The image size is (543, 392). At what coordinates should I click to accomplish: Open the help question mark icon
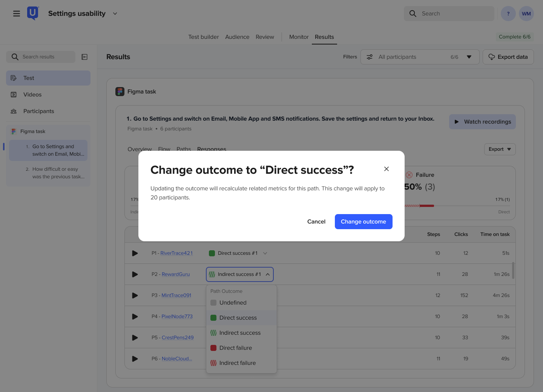508,14
